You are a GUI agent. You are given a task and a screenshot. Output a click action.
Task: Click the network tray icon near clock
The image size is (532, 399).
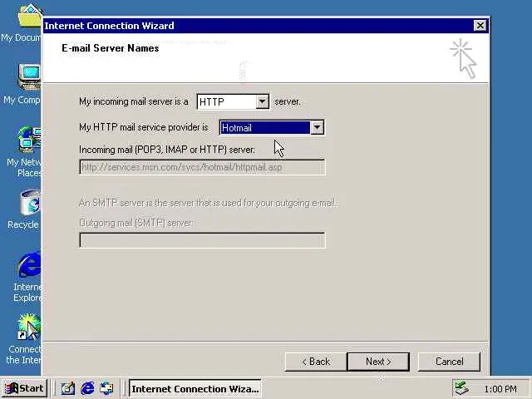pyautogui.click(x=462, y=388)
